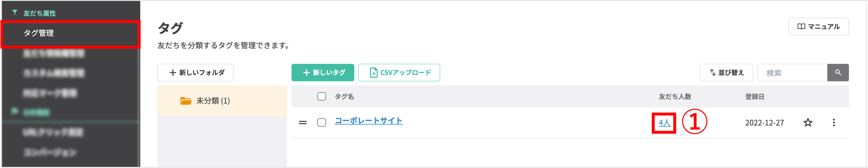Screen dimensions: 868x168
Task: Open the 並び替え sorting options
Action: click(x=726, y=72)
